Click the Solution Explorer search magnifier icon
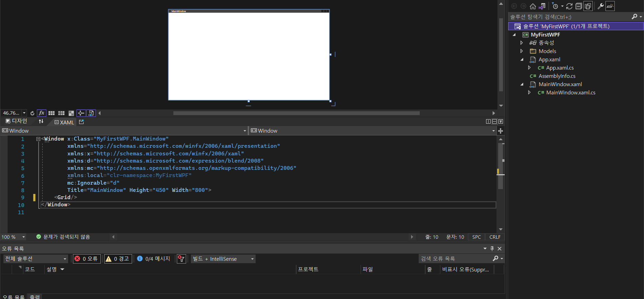 click(634, 17)
